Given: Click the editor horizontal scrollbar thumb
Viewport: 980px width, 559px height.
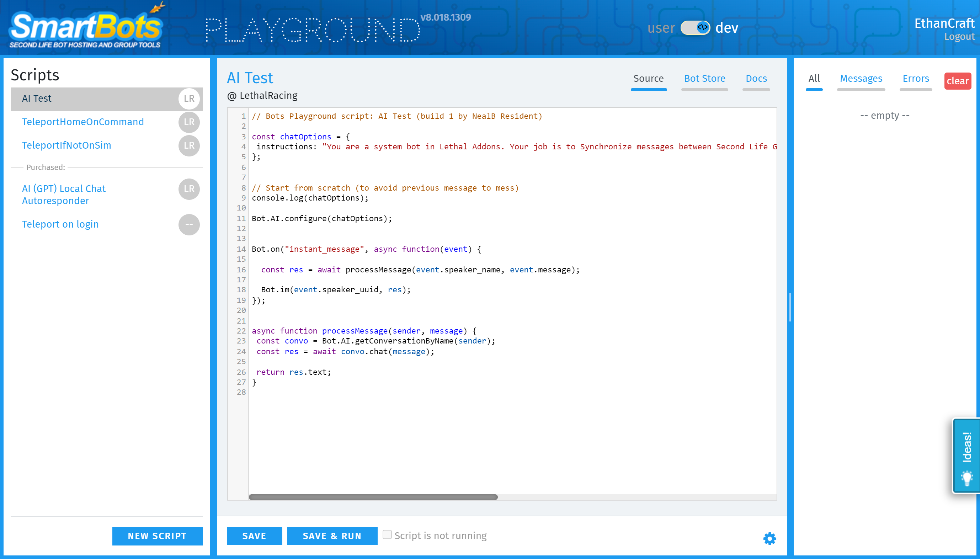Looking at the screenshot, I should (x=373, y=497).
